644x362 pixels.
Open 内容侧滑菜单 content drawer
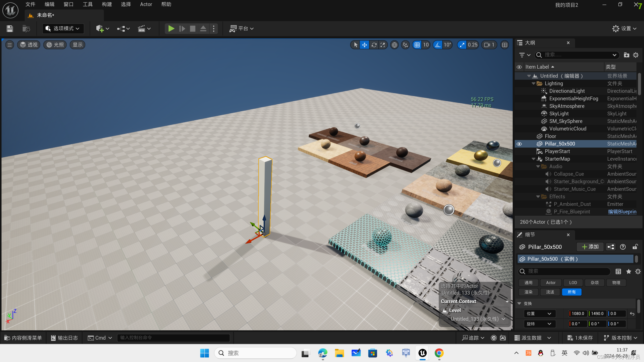coord(23,338)
